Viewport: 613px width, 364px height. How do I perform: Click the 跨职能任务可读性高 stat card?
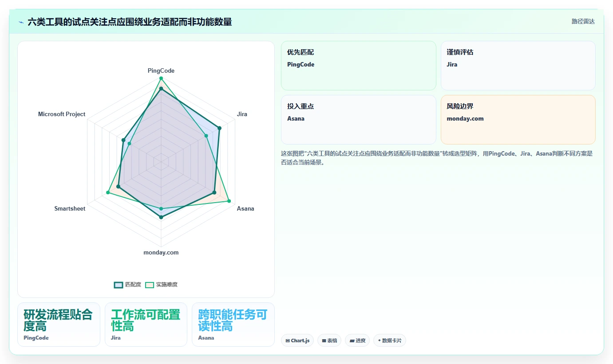click(x=233, y=325)
